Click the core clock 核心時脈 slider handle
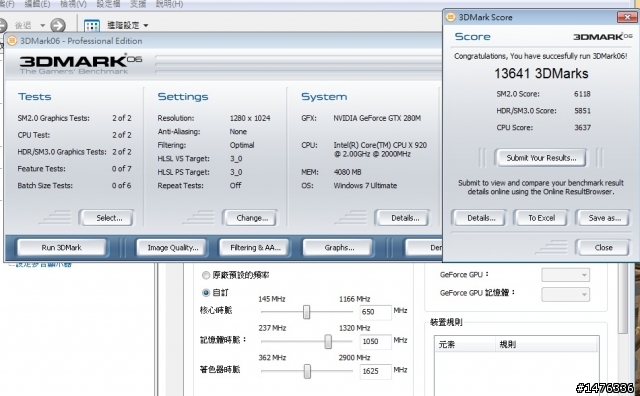The image size is (640, 396). point(306,312)
